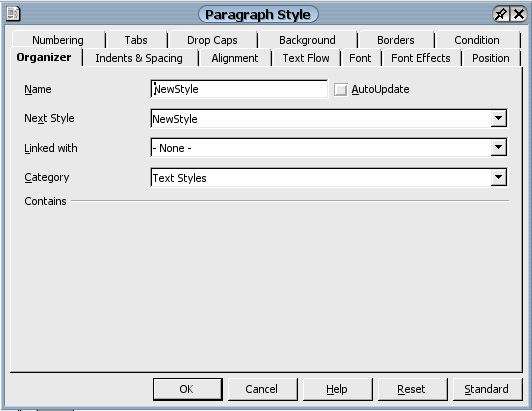Image resolution: width=532 pixels, height=411 pixels.
Task: Open the Linked with box showing None
Action: [x=329, y=147]
